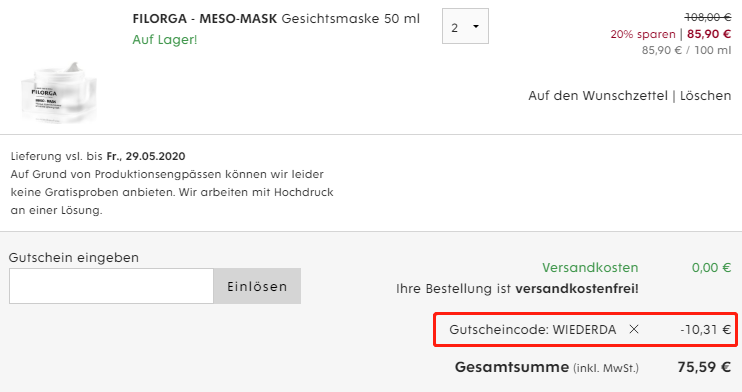Click the sale price 85,90 € in red
The image size is (742, 392).
[x=709, y=34]
